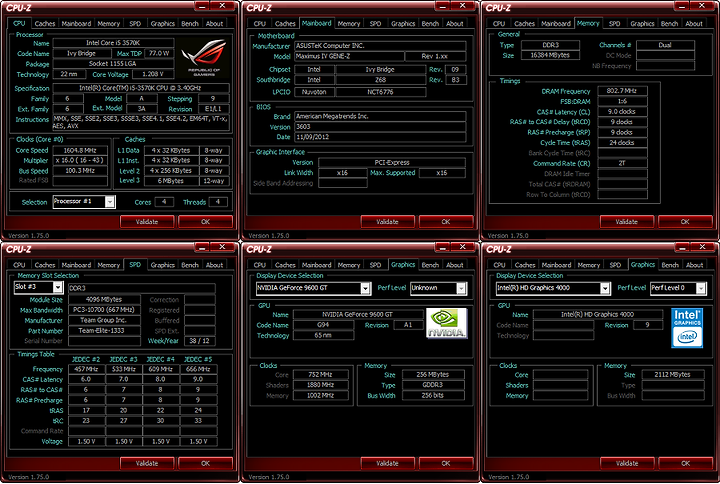Click the Intel memory size 2112 MBytes field
The height and width of the screenshot is (484, 720).
(673, 375)
